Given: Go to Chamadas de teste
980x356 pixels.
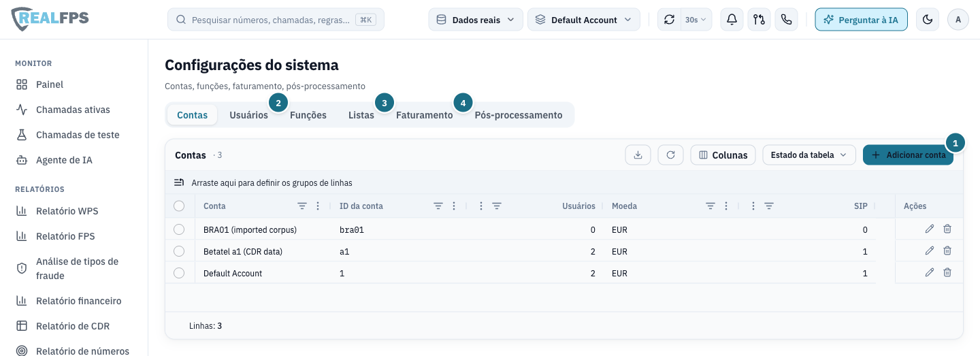Looking at the screenshot, I should (x=78, y=135).
